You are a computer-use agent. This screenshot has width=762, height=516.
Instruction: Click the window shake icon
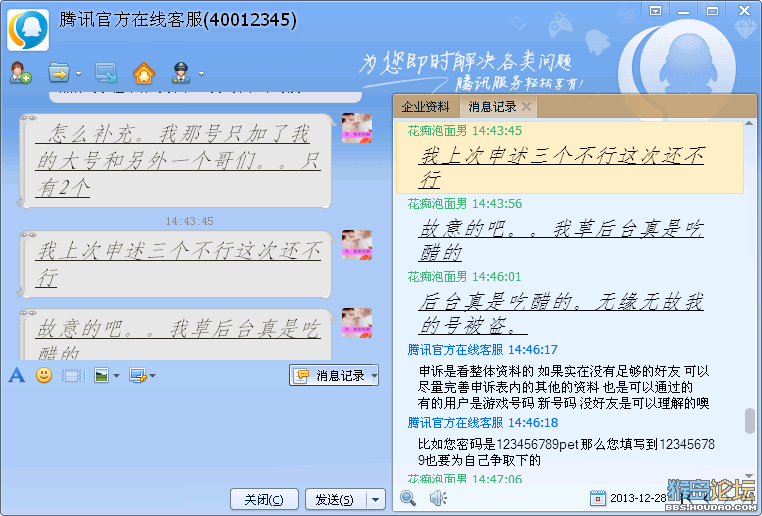point(73,376)
